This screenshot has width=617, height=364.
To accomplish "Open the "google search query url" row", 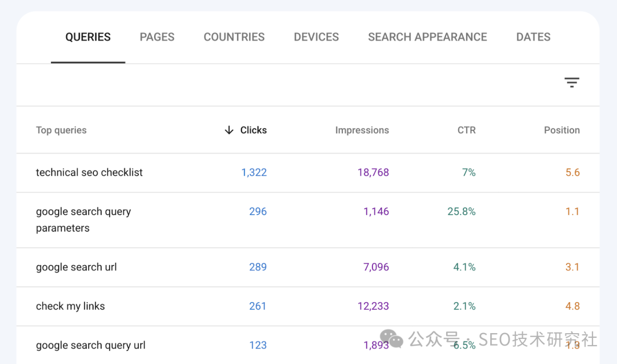I will click(x=91, y=345).
